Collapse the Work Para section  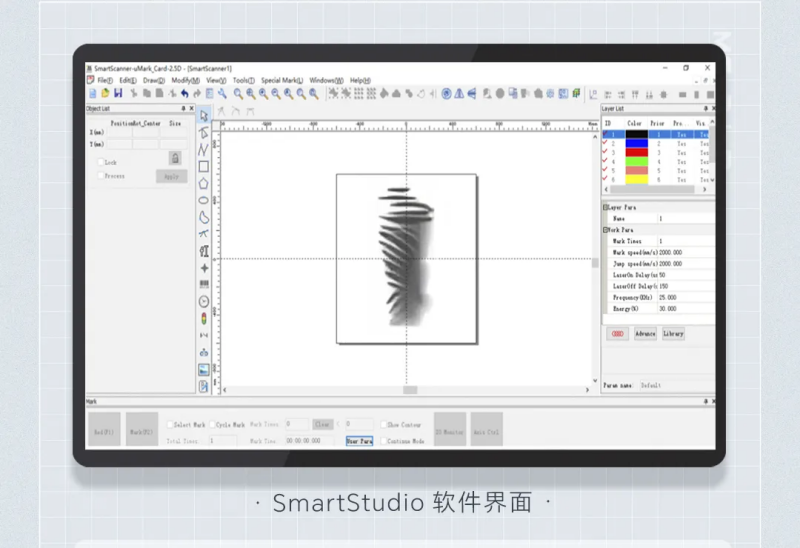click(x=605, y=230)
